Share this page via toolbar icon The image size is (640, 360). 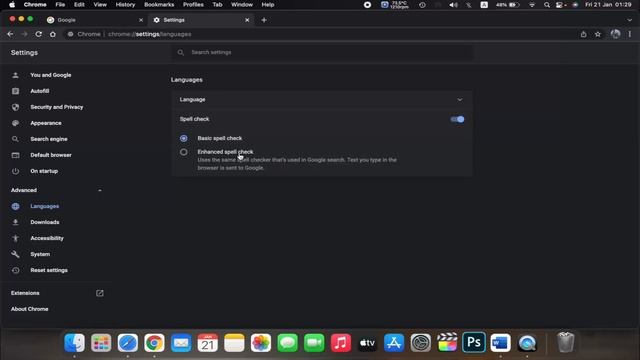[584, 34]
